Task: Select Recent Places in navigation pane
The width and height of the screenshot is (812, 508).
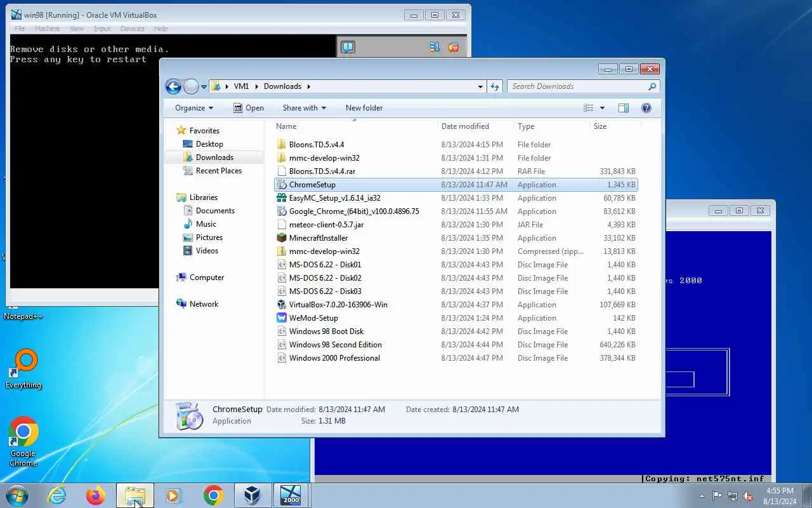Action: point(219,171)
